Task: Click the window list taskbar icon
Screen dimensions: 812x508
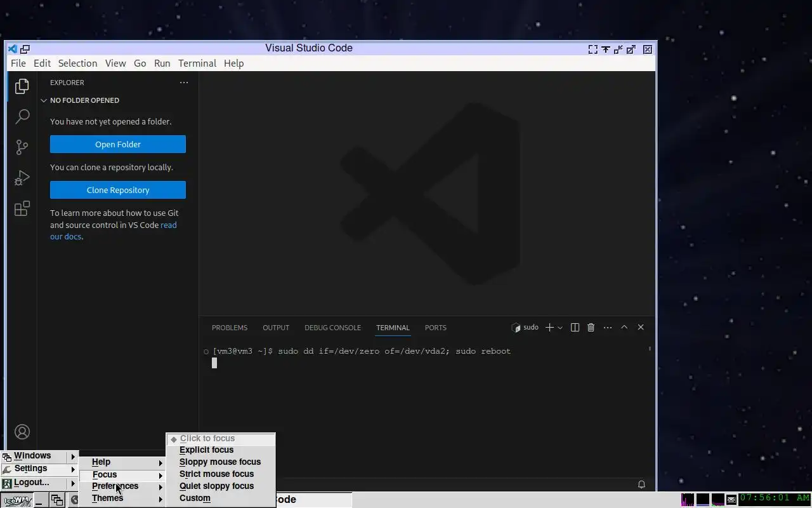Action: pyautogui.click(x=57, y=500)
